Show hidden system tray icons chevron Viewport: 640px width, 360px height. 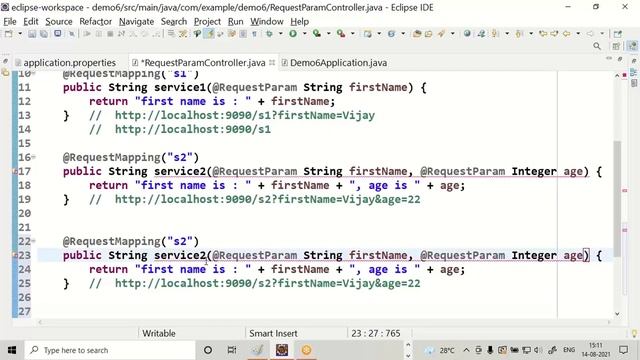[x=466, y=350]
